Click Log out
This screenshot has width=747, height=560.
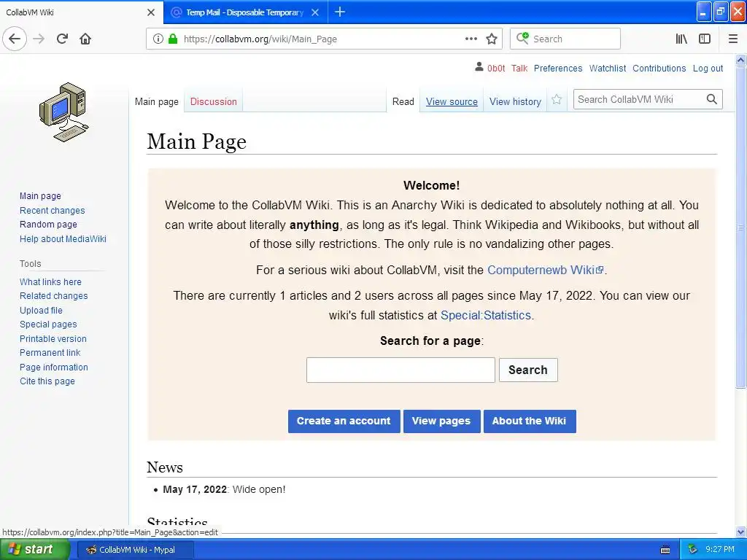point(708,68)
